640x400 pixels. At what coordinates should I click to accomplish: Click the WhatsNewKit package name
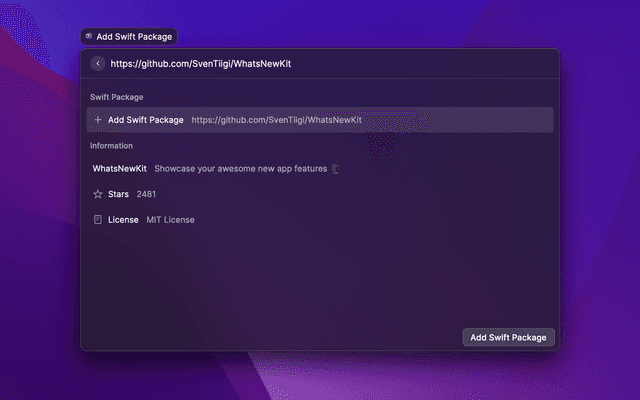click(x=120, y=169)
